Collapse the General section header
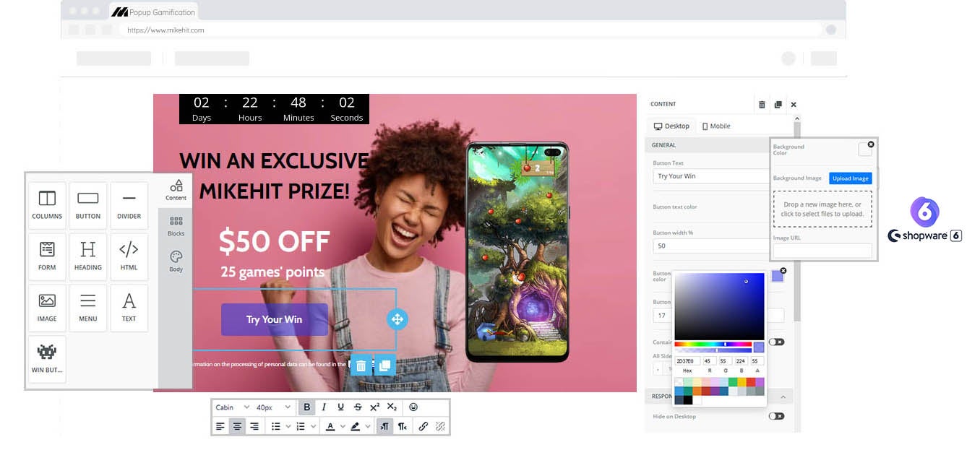 coord(708,145)
